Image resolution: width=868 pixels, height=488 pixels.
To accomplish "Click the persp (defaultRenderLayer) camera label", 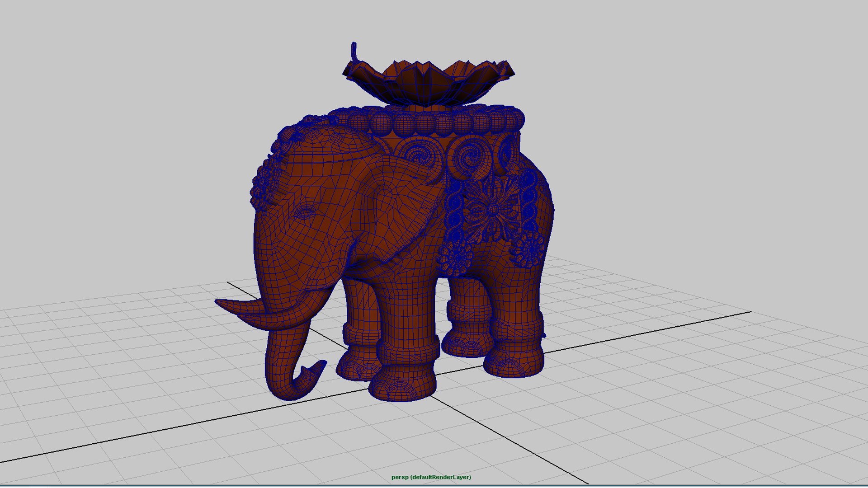I will click(431, 477).
